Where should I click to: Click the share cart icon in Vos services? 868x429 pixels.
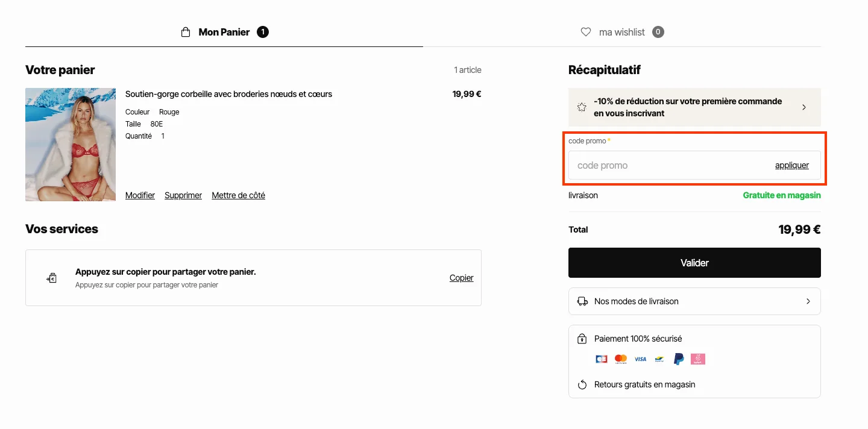point(51,278)
